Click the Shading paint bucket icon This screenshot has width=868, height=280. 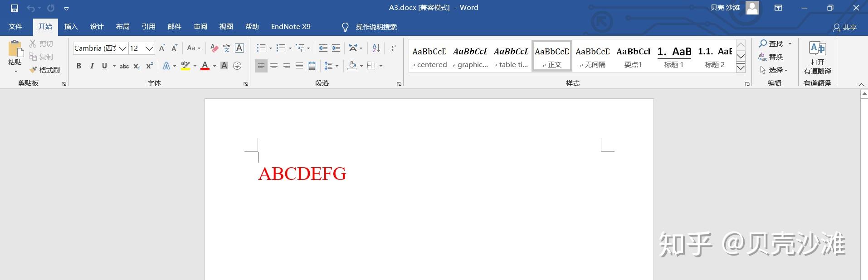(352, 66)
